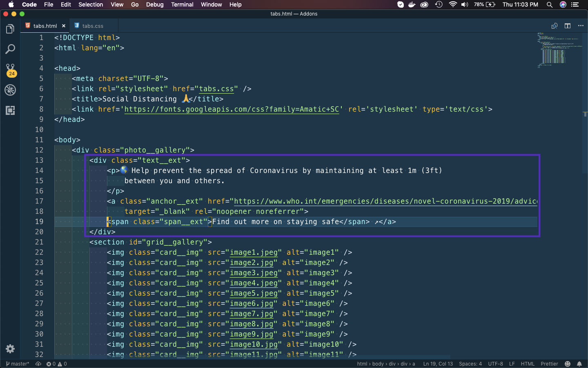Change encoding via UTF-8 indicator
The image size is (588, 368).
pyautogui.click(x=495, y=364)
